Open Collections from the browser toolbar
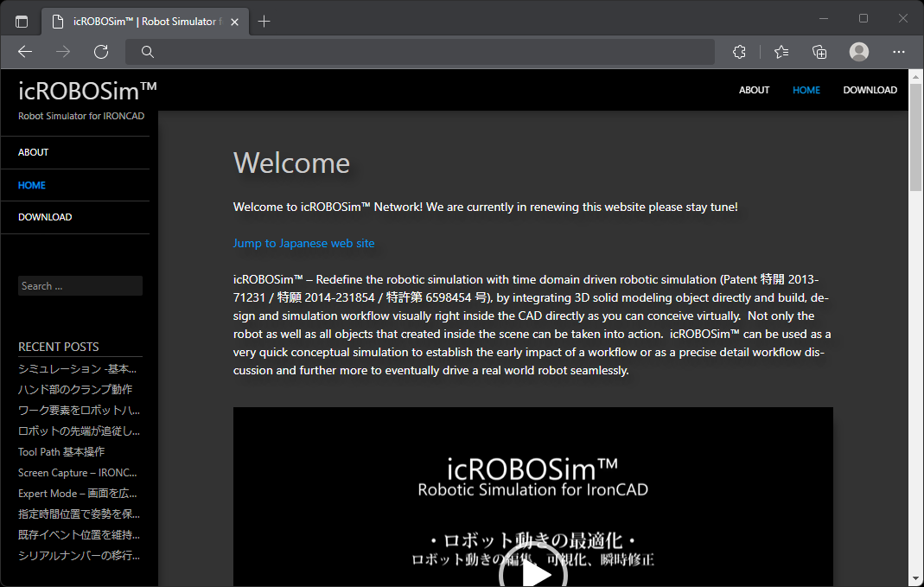This screenshot has height=587, width=924. (x=819, y=52)
